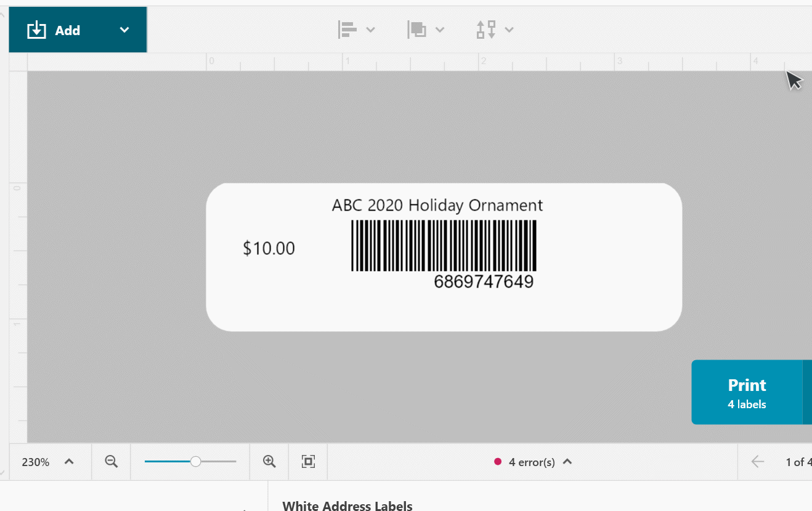Screen dimensions: 812x511
Task: Click the fit-to-screen view icon
Action: point(307,461)
